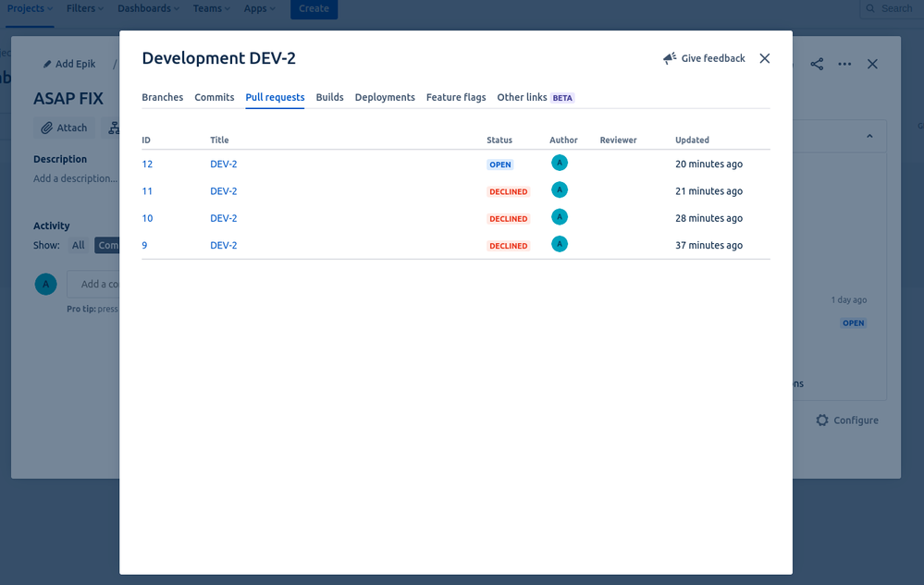The width and height of the screenshot is (924, 585).
Task: Open the Teams dropdown menu
Action: pyautogui.click(x=212, y=8)
